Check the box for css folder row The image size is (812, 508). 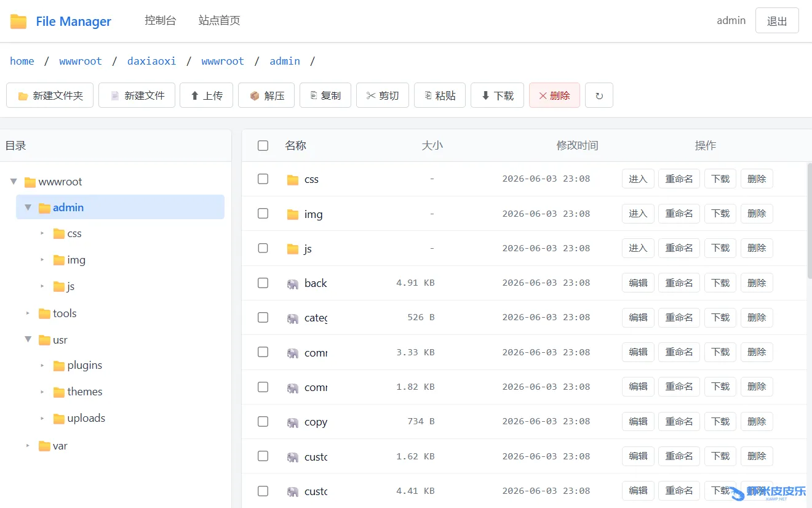(x=263, y=179)
